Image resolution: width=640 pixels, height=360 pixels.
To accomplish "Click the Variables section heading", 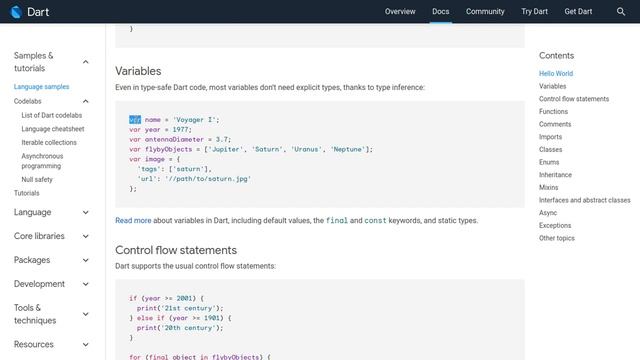I will click(x=138, y=71).
